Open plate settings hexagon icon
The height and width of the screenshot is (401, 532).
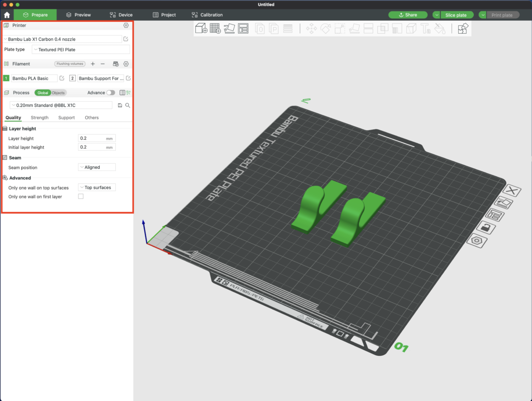click(x=477, y=240)
